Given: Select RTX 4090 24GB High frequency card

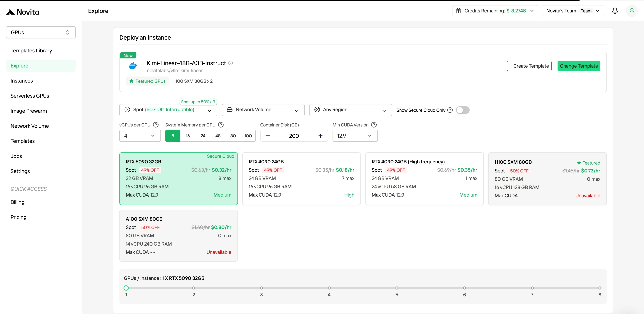Looking at the screenshot, I should 424,179.
